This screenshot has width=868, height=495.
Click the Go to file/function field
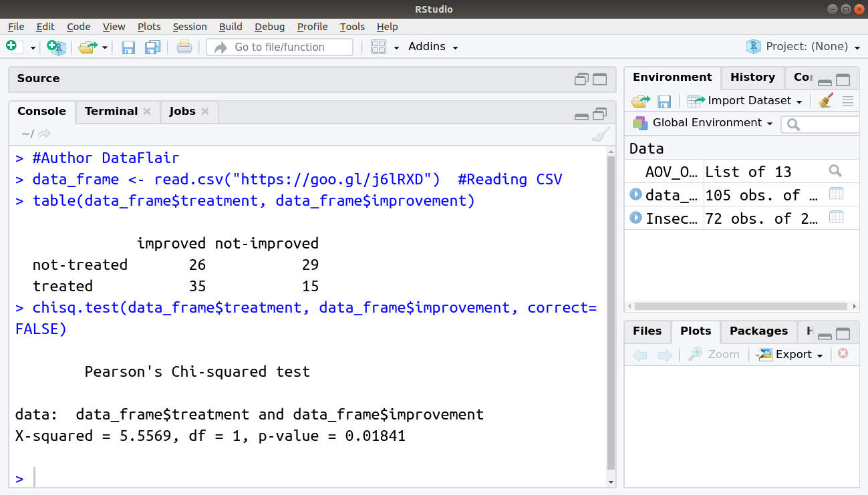tap(279, 47)
